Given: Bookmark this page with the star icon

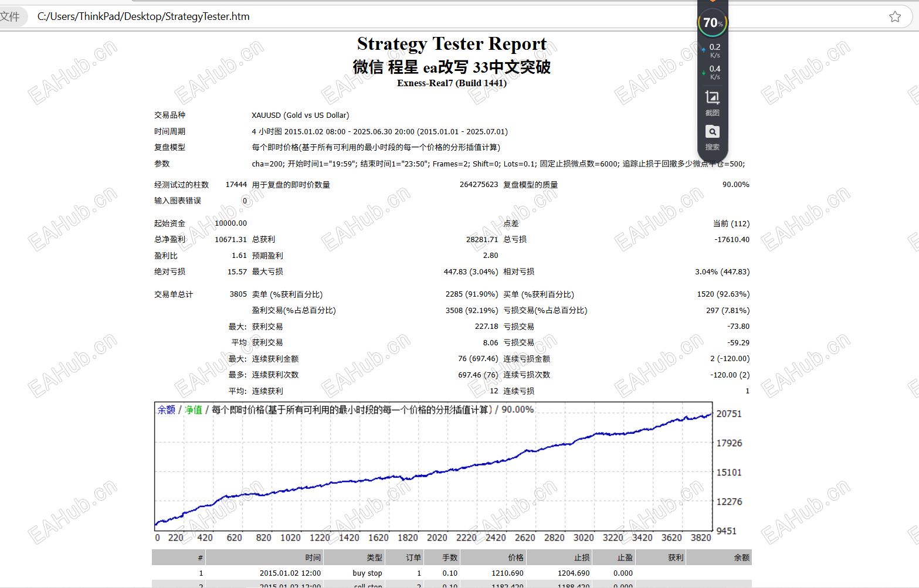Looking at the screenshot, I should click(894, 16).
